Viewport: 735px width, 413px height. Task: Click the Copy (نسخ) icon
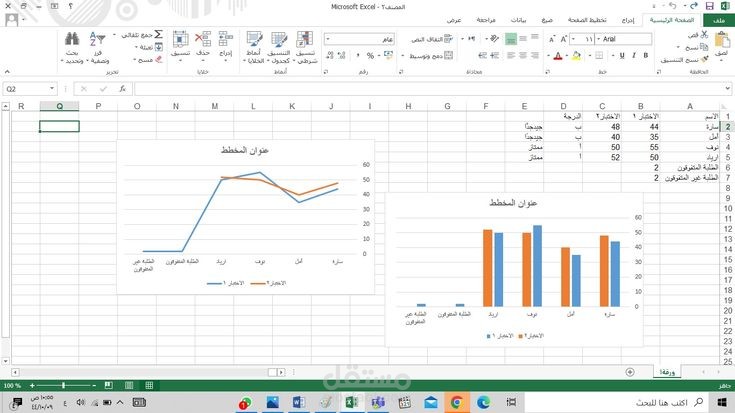point(704,47)
